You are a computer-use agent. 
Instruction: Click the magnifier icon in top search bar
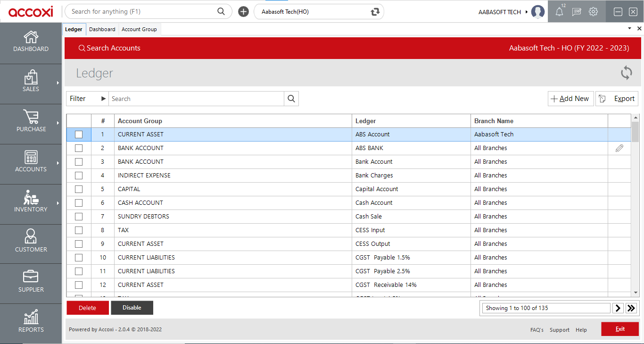coord(221,11)
